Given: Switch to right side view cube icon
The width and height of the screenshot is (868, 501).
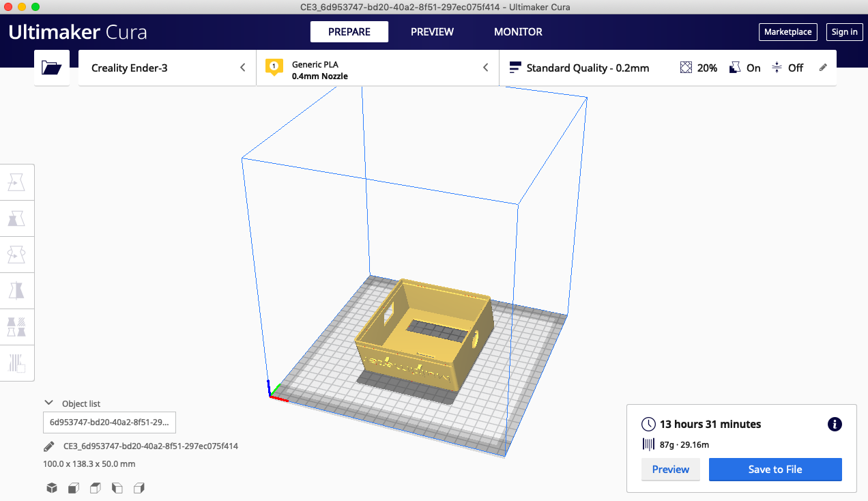Looking at the screenshot, I should coord(139,488).
